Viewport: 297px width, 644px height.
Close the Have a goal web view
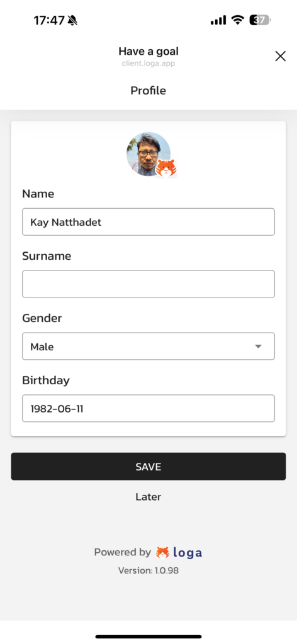click(x=280, y=56)
